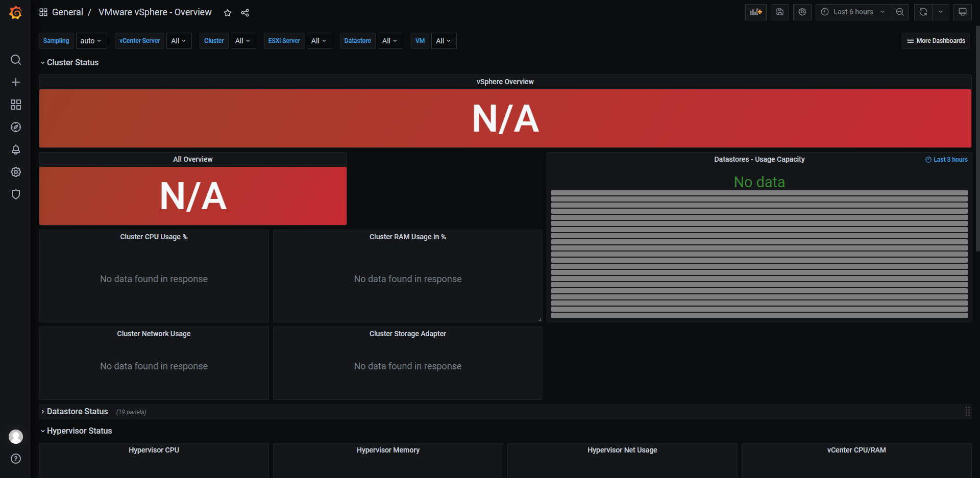This screenshot has height=478, width=980.
Task: Open the Dashboards grid icon in sidebar
Action: (16, 105)
